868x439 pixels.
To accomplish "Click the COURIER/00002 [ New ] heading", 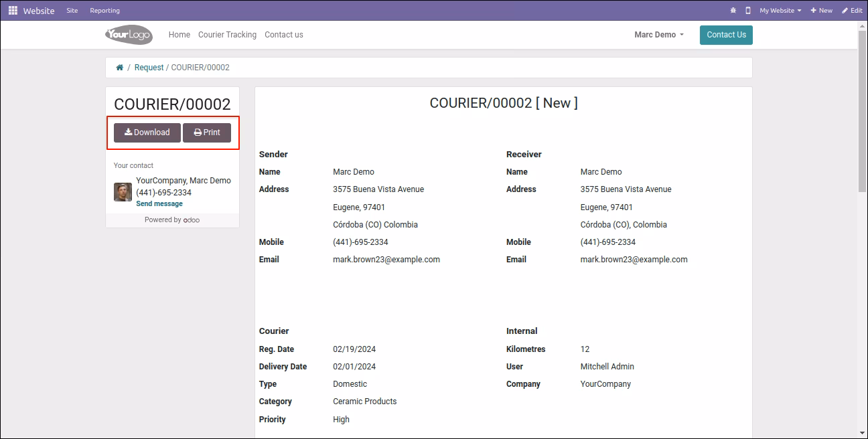I will pos(504,103).
